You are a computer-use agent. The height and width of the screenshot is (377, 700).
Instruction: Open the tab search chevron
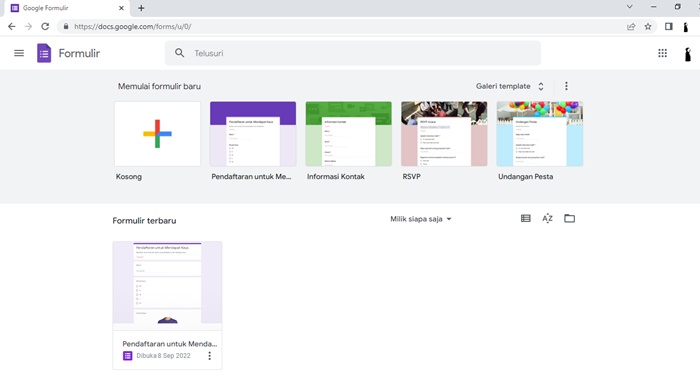[629, 7]
